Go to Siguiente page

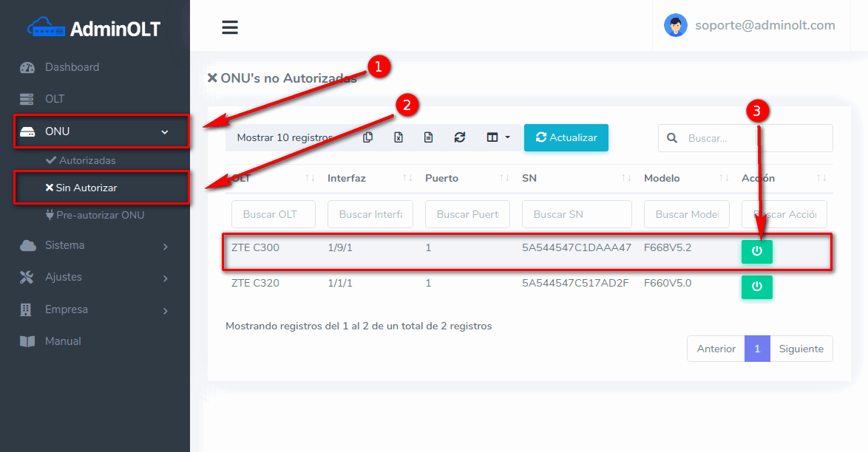tap(801, 349)
